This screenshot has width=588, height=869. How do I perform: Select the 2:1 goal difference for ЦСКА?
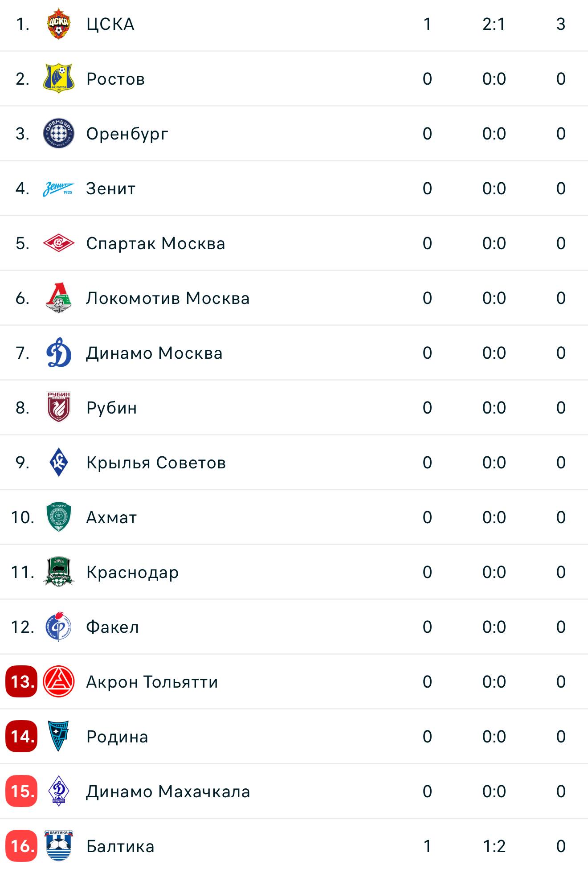[x=494, y=24]
